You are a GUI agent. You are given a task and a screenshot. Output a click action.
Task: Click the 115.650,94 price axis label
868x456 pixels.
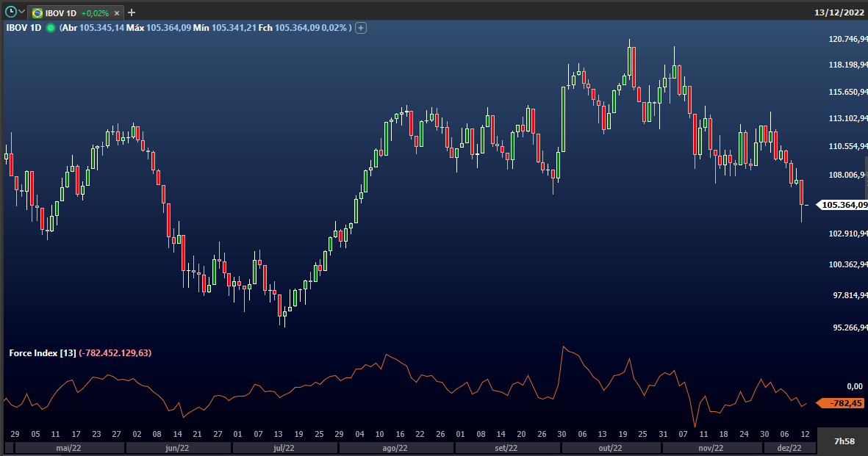[847, 92]
